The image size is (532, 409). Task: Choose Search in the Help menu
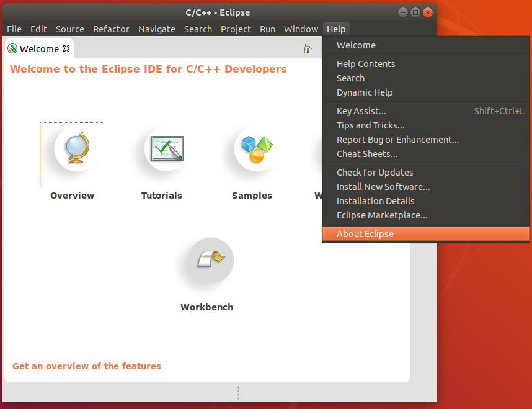pyautogui.click(x=426, y=78)
